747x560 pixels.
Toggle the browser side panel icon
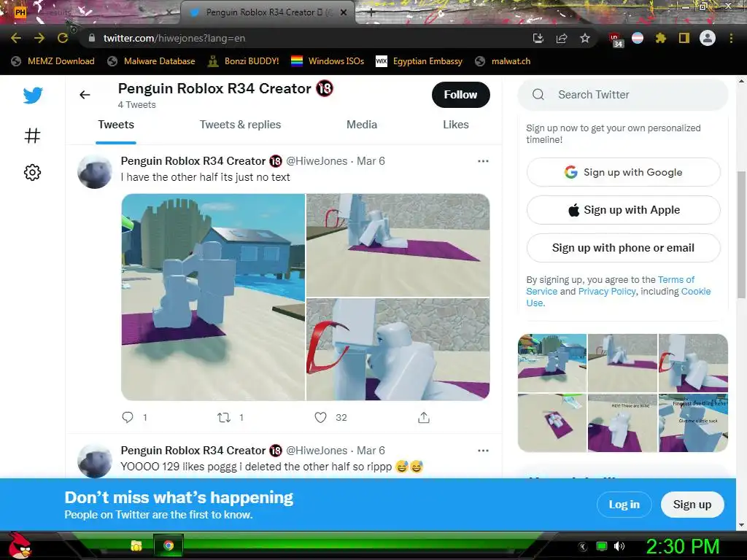pos(684,38)
